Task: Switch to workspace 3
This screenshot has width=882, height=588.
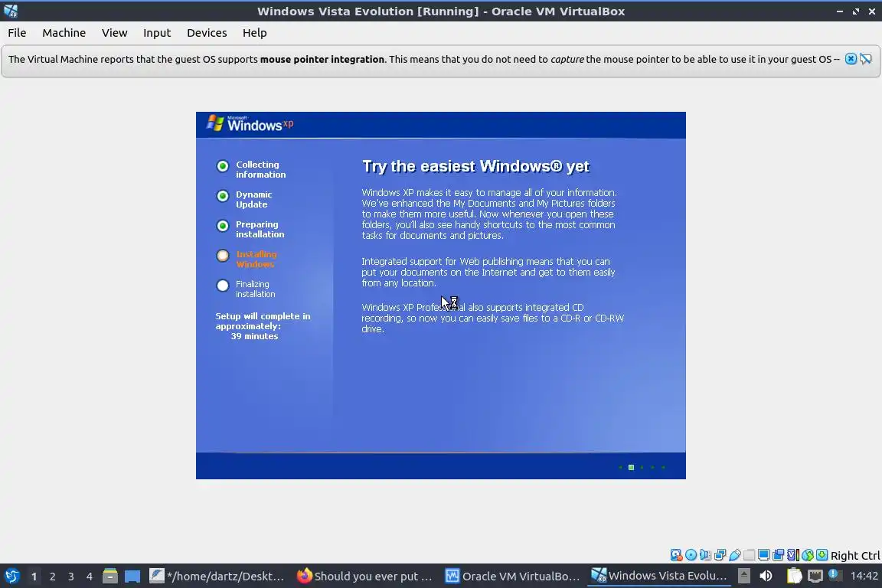Action: [71, 577]
